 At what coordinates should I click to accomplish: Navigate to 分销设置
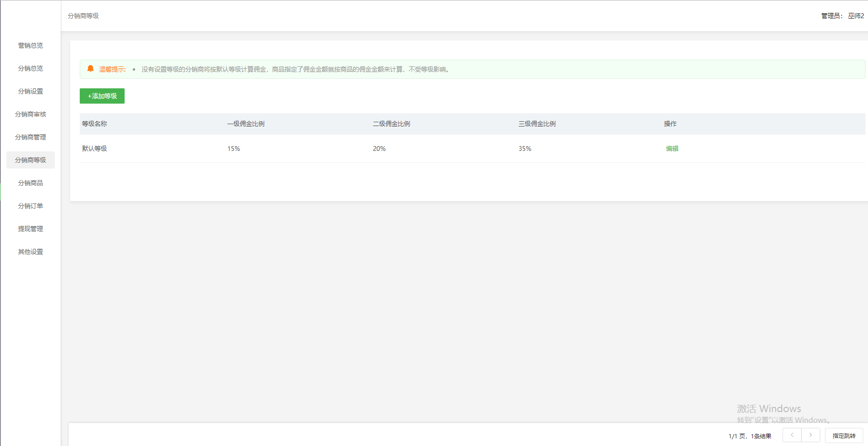click(31, 91)
